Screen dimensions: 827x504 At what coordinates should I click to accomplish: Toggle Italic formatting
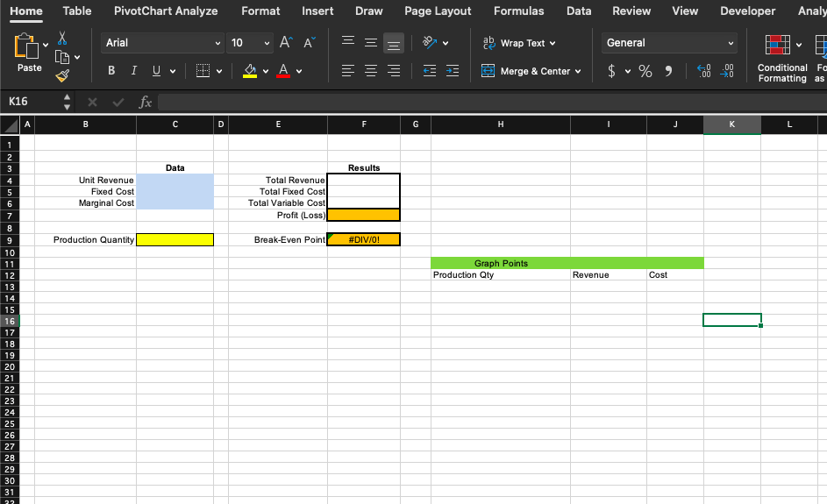click(134, 71)
